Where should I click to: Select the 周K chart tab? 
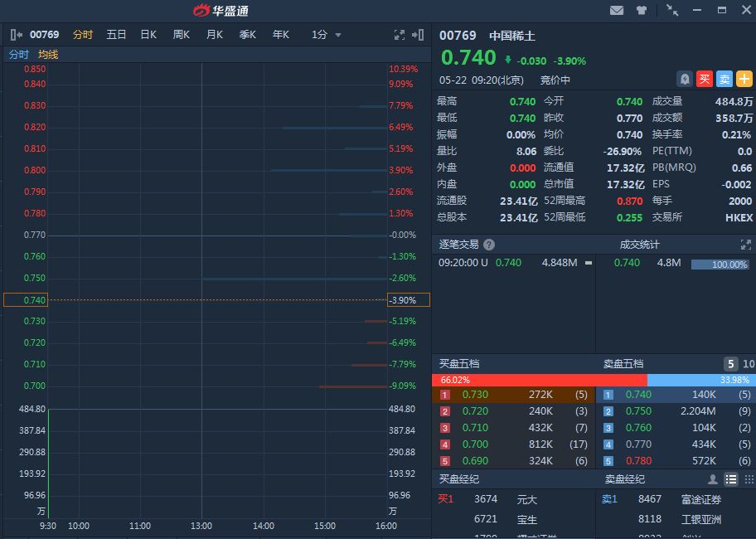point(181,35)
